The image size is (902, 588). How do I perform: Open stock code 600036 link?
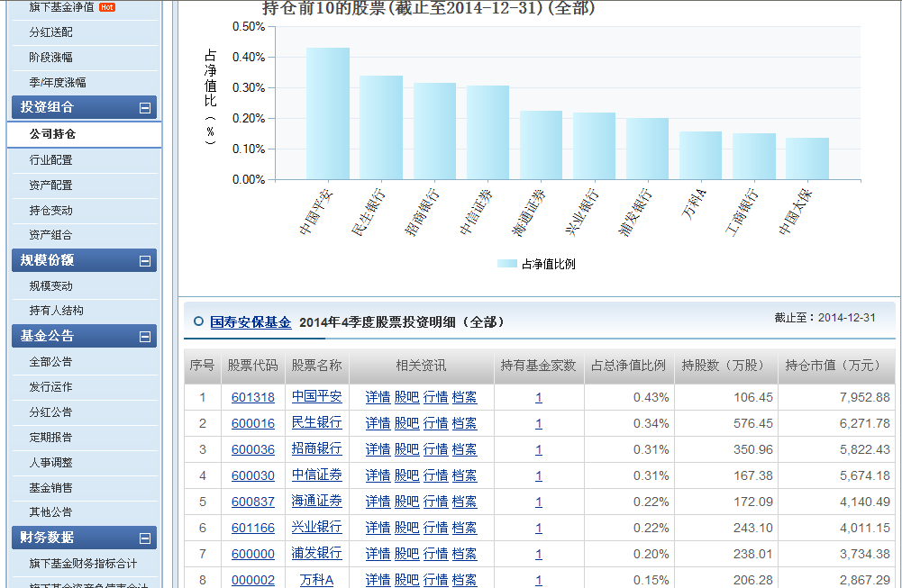253,450
